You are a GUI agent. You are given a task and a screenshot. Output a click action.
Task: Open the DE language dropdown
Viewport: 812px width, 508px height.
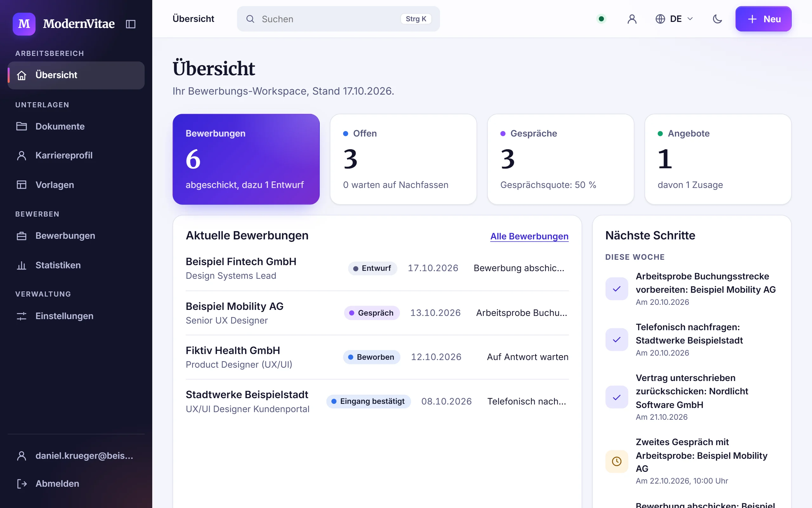point(674,19)
